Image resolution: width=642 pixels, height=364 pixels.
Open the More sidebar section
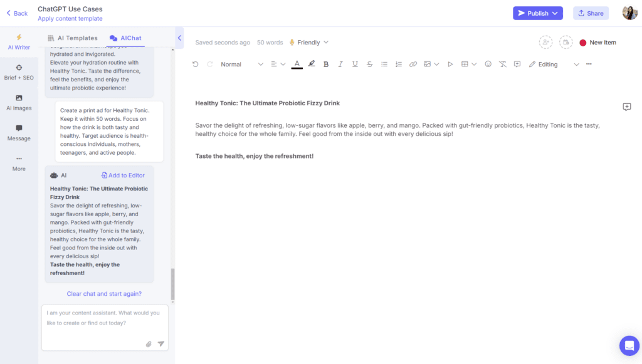(x=19, y=163)
